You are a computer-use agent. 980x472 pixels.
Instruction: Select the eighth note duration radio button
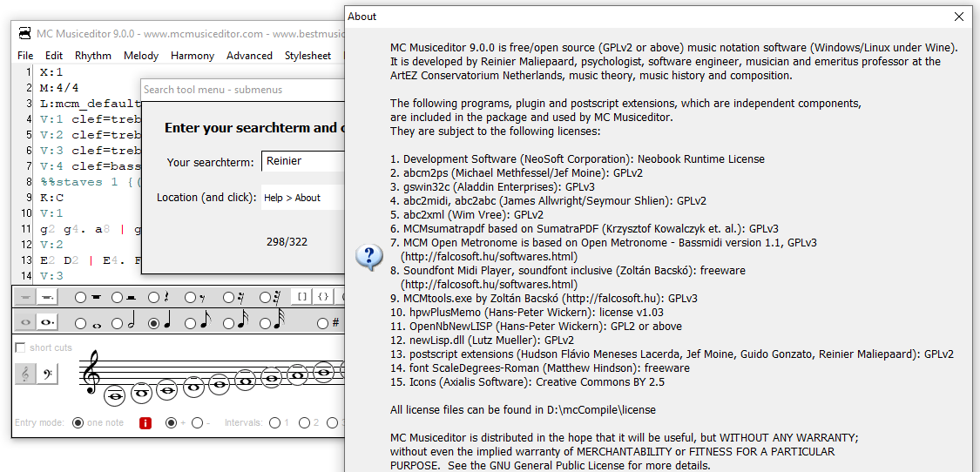point(192,323)
